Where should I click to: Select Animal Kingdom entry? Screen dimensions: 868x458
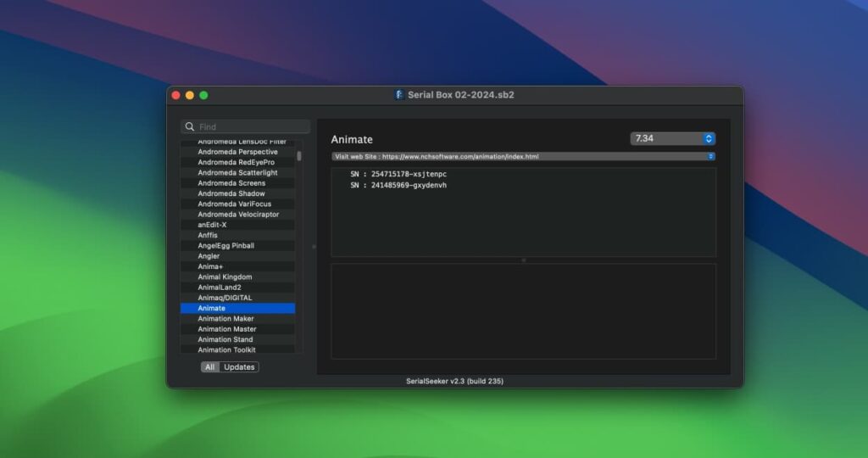pyautogui.click(x=238, y=276)
